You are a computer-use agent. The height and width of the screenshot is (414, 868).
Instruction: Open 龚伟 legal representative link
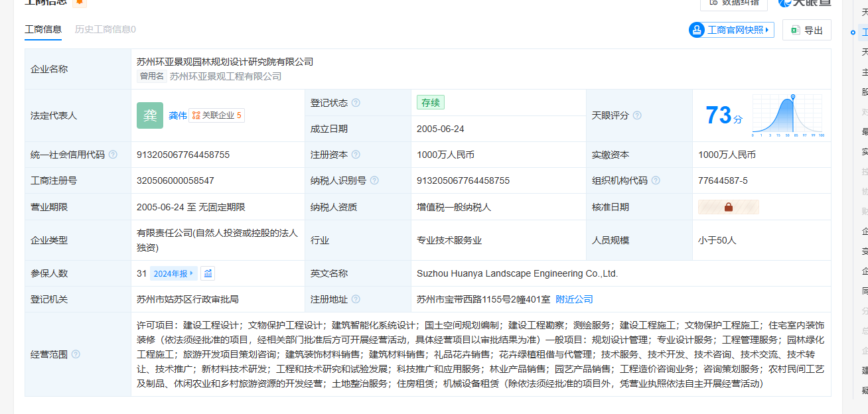(177, 115)
